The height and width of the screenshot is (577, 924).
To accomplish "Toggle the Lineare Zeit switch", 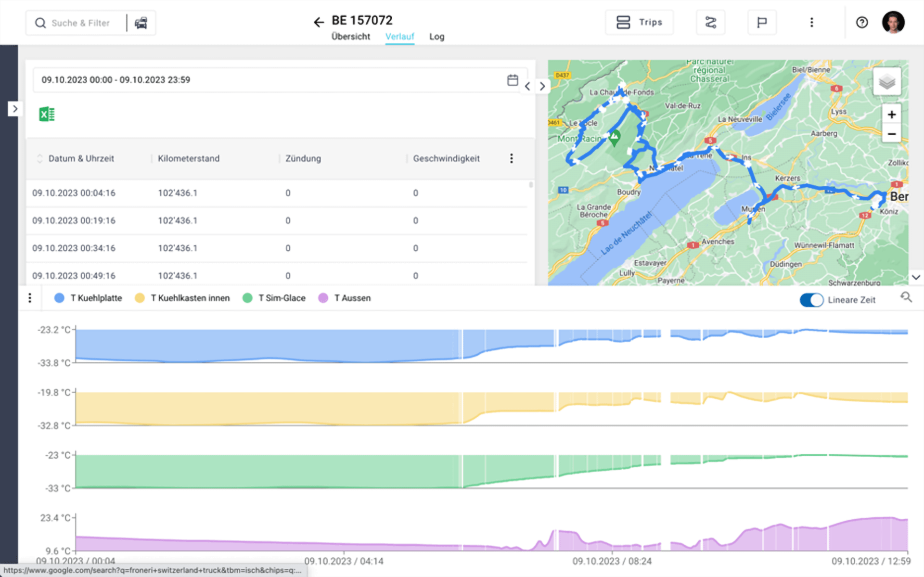I will point(811,300).
